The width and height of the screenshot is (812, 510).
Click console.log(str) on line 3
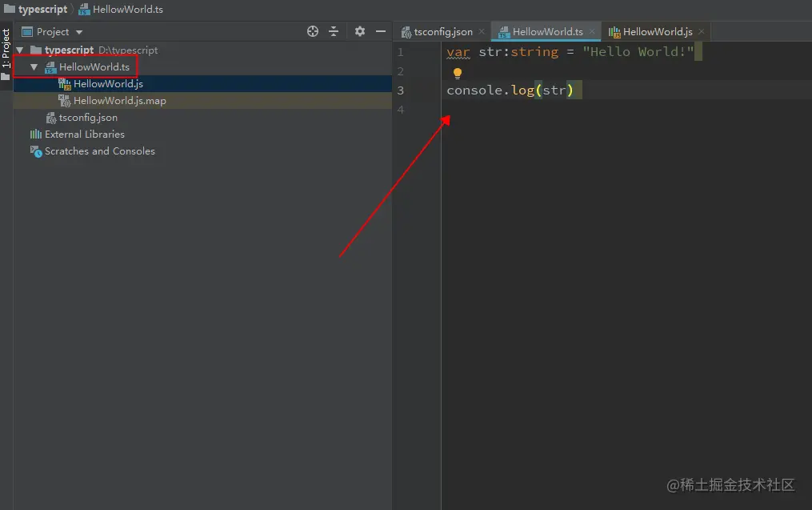[x=510, y=90]
